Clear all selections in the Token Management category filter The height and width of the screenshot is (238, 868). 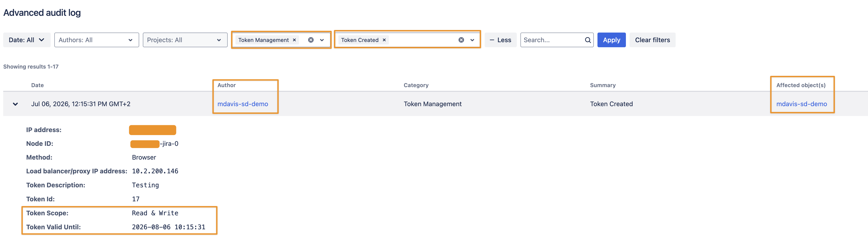pos(311,40)
